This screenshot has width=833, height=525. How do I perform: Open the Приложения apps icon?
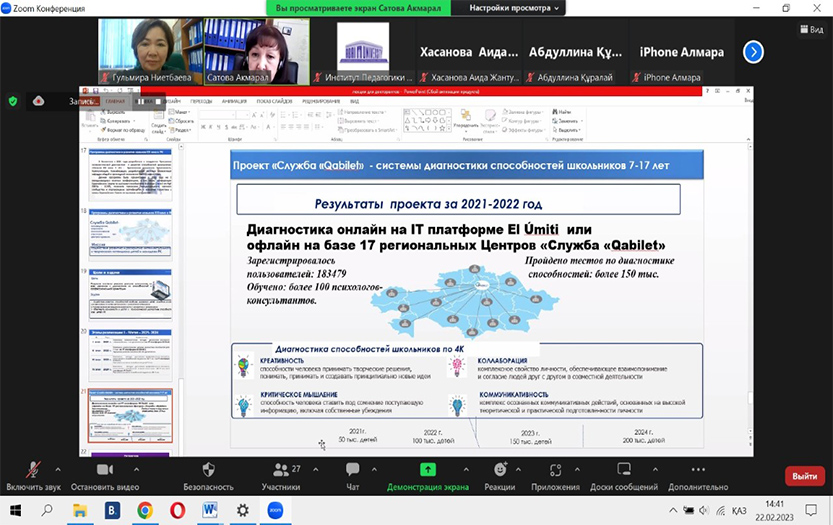(x=555, y=470)
